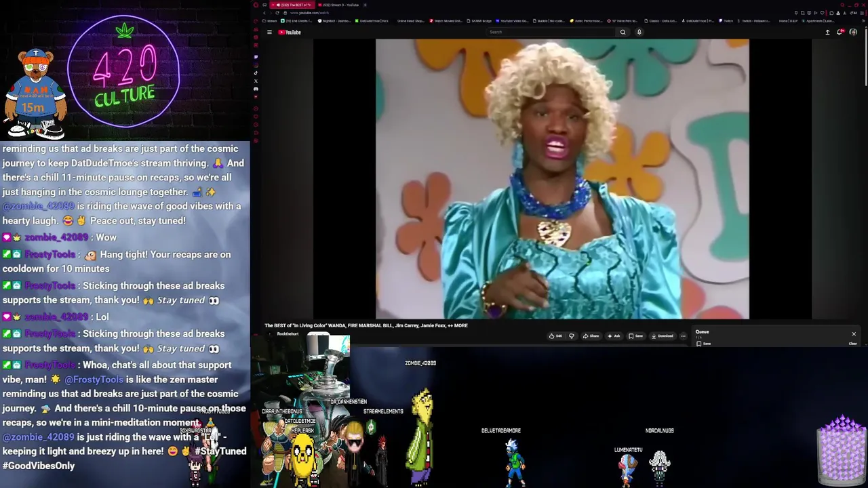Click the purple gem jar
Viewport: 868px width, 488px height.
(x=842, y=451)
